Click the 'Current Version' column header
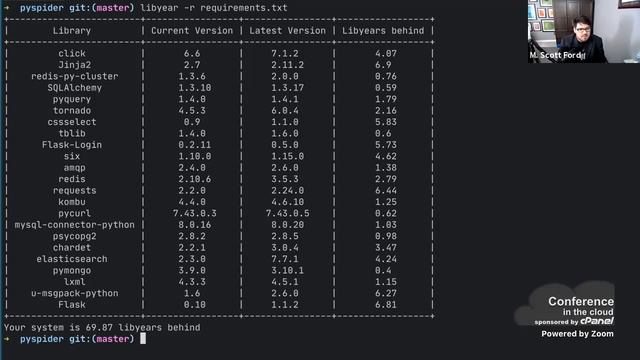Screen dimensions: 640x360 click(x=192, y=31)
